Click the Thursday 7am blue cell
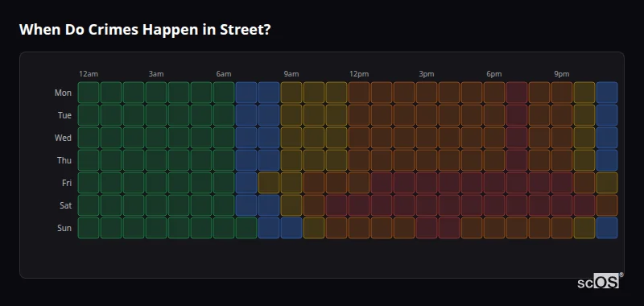 point(246,160)
